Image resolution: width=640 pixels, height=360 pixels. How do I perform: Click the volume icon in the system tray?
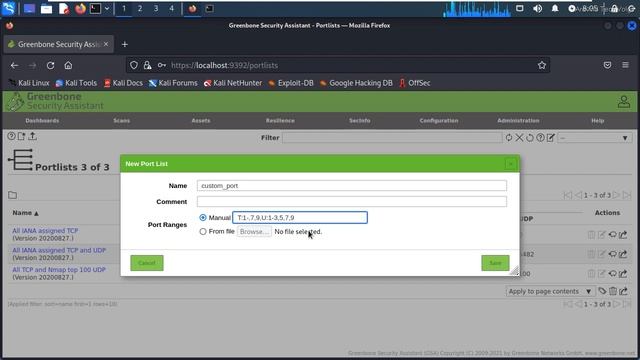coord(538,9)
